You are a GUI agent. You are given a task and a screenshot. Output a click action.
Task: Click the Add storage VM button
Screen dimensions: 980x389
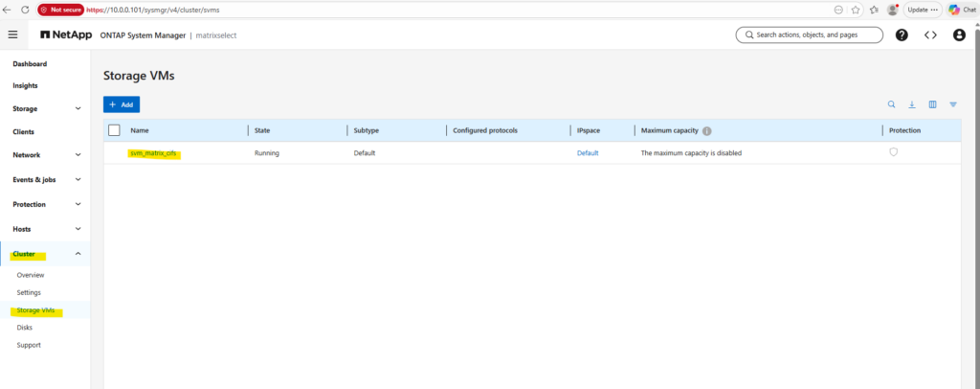point(122,104)
